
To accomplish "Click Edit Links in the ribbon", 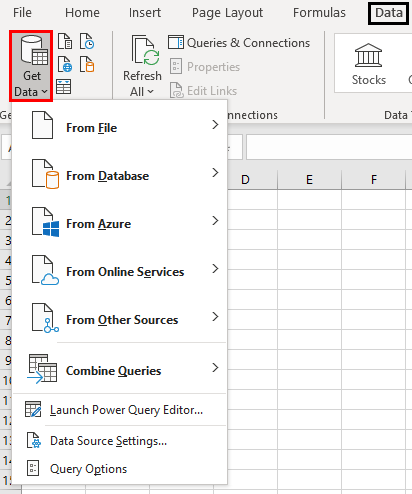I will (203, 91).
